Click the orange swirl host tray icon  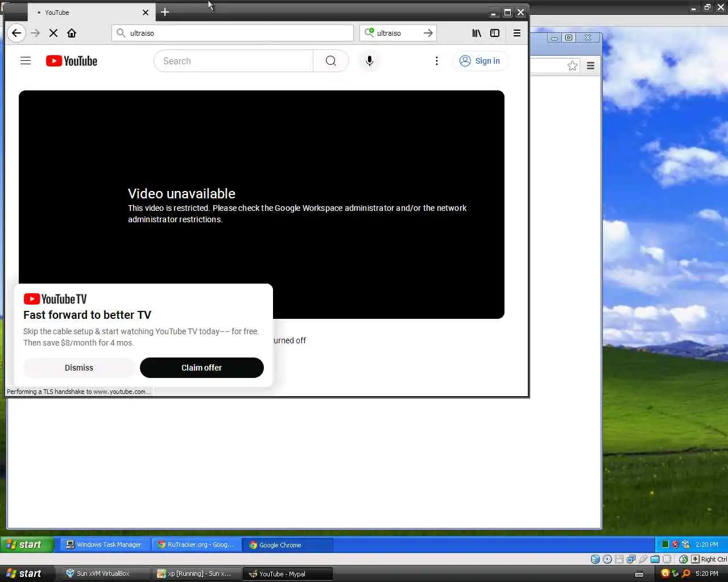[x=665, y=573]
